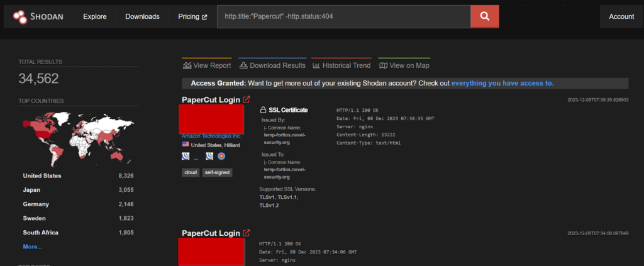Click the padlock icon next to SSL Certificate
The width and height of the screenshot is (644, 266).
click(x=263, y=110)
